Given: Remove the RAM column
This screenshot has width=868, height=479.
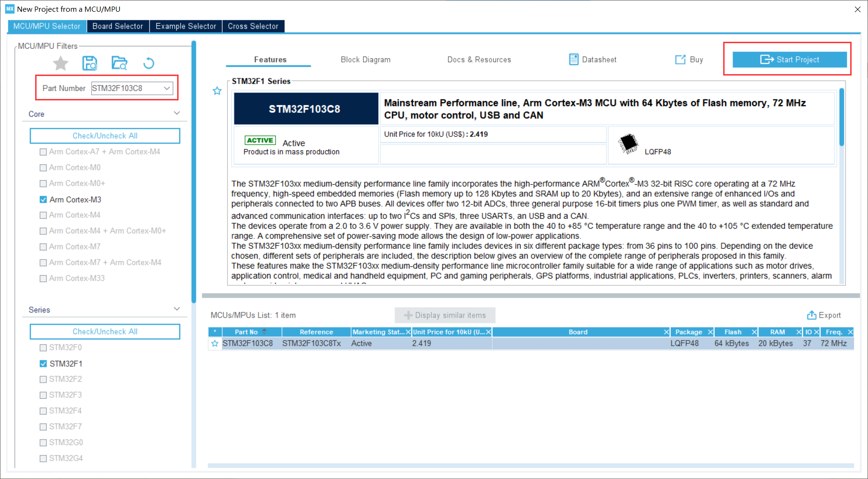Looking at the screenshot, I should pyautogui.click(x=799, y=332).
